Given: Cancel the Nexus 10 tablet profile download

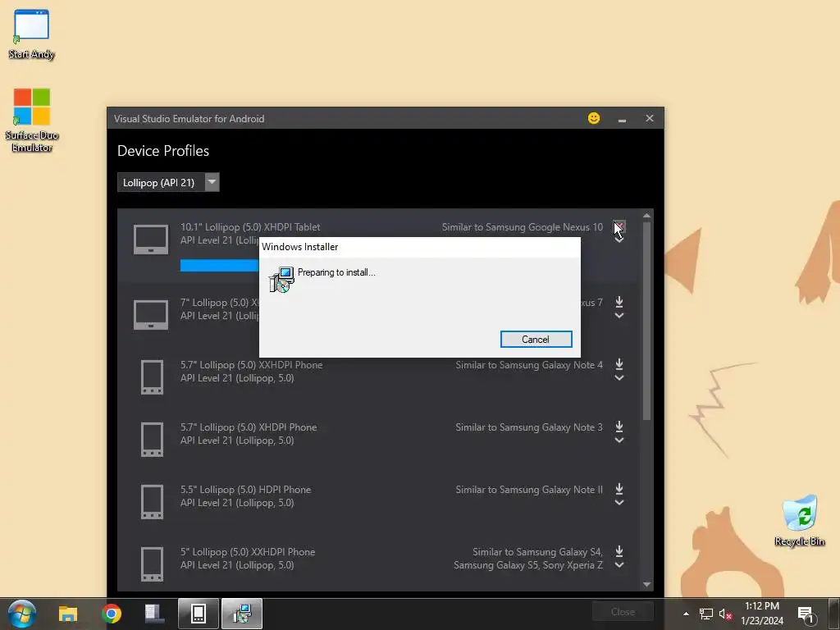Looking at the screenshot, I should (x=619, y=226).
